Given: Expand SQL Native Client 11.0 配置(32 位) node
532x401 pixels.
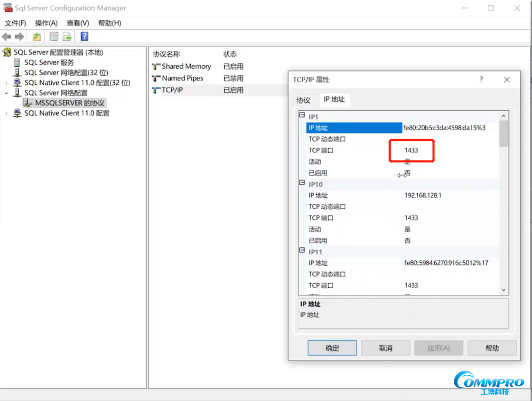Looking at the screenshot, I should (x=6, y=83).
